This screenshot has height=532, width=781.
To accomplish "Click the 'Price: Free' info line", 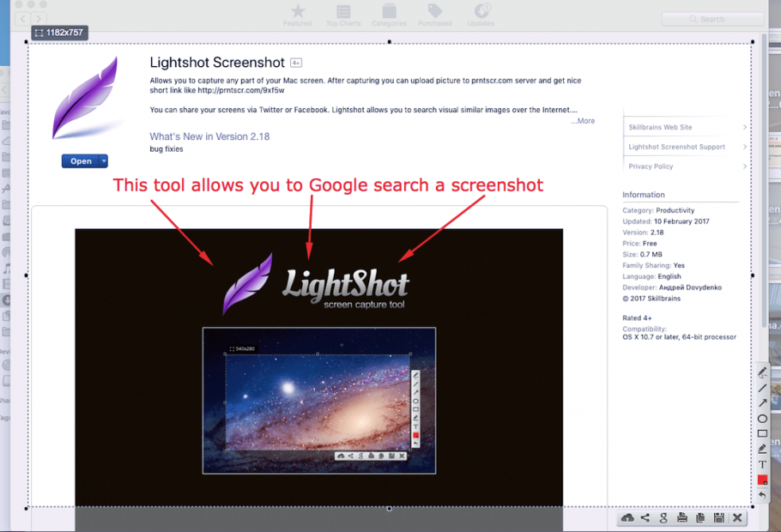I will tap(639, 244).
